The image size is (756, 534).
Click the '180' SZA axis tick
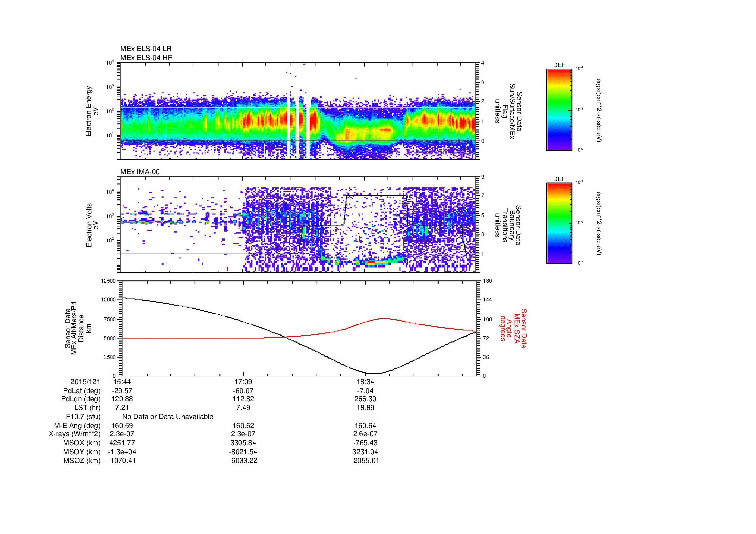487,281
